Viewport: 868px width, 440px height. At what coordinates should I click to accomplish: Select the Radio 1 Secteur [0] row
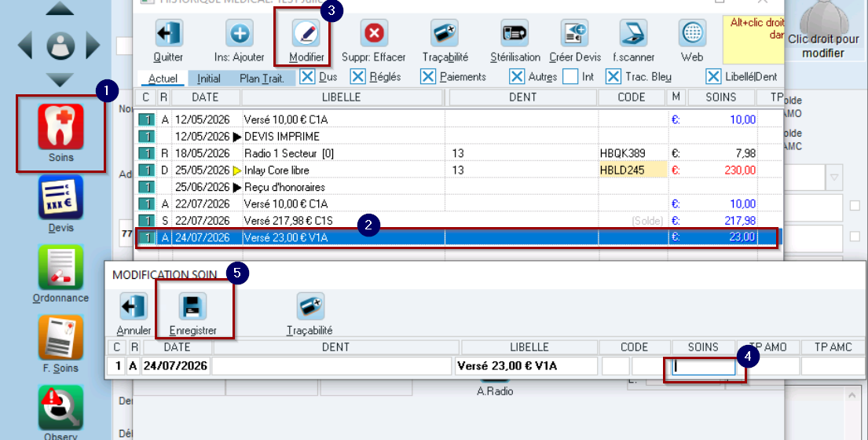point(459,153)
